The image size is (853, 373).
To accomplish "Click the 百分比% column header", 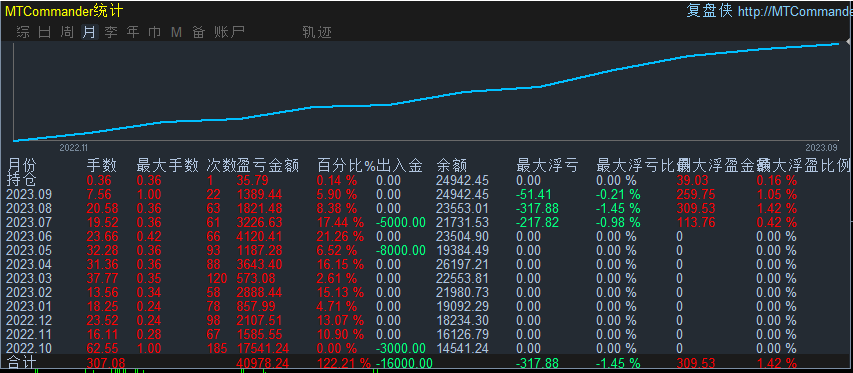I will click(347, 165).
